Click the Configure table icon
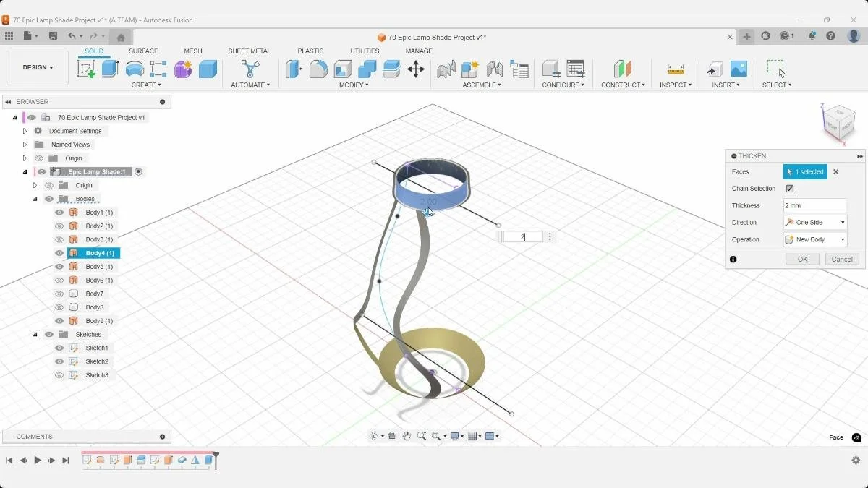This screenshot has width=868, height=488. tap(576, 69)
